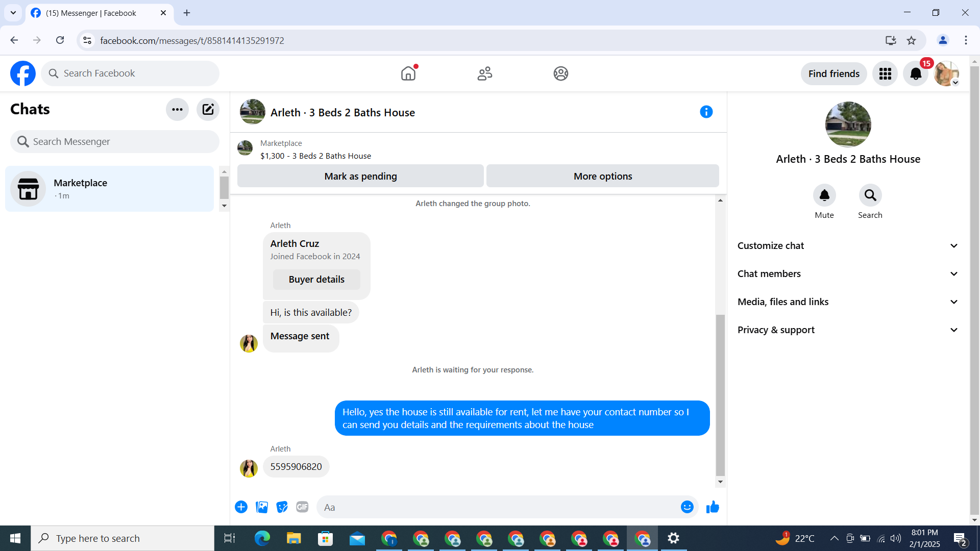
Task: Bookmark this page with star icon
Action: [x=911, y=40]
